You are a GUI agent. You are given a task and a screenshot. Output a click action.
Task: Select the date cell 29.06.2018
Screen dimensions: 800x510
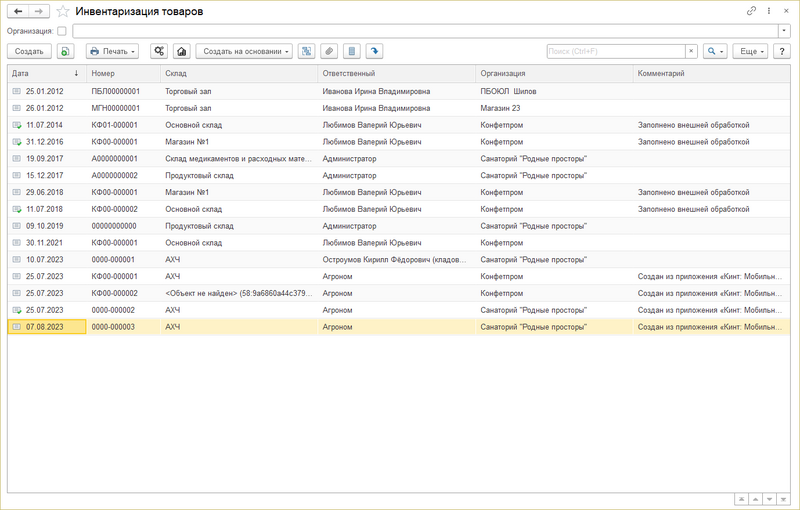pos(45,192)
